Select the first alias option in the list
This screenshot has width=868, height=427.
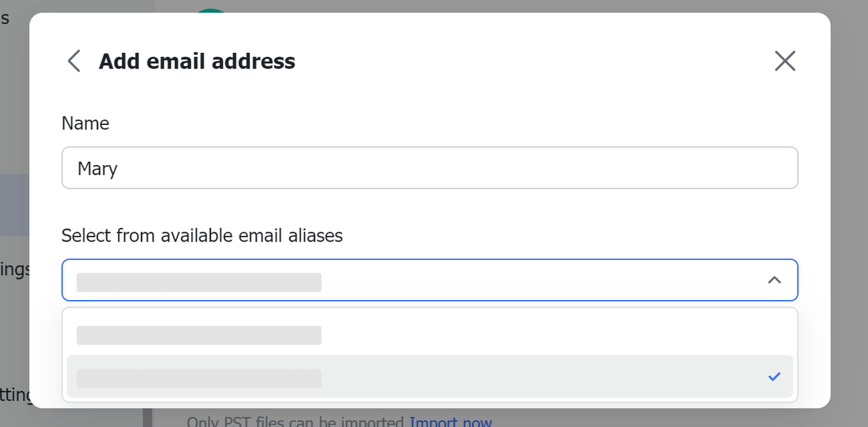point(429,335)
